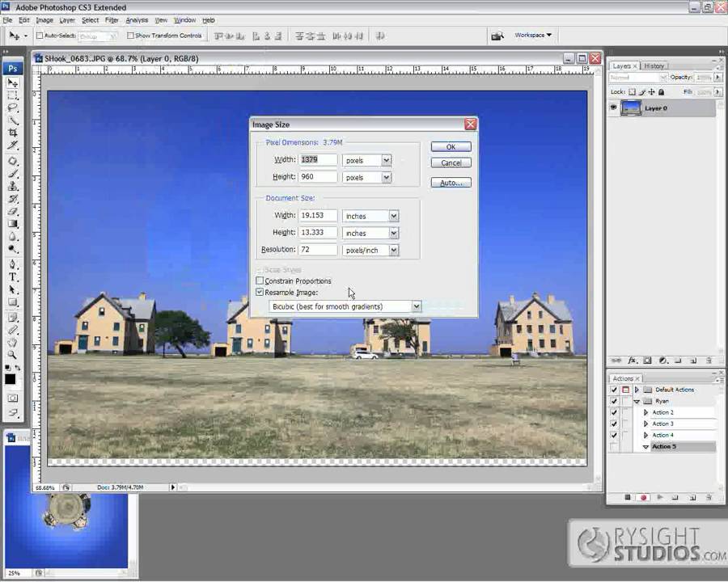Open the Filter menu
The image size is (728, 582).
tap(112, 20)
